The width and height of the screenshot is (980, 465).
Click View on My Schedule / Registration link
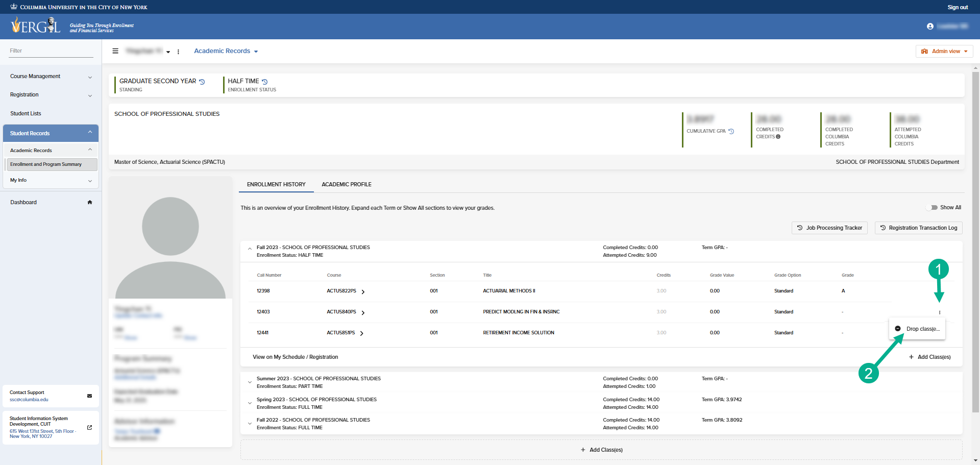coord(295,357)
